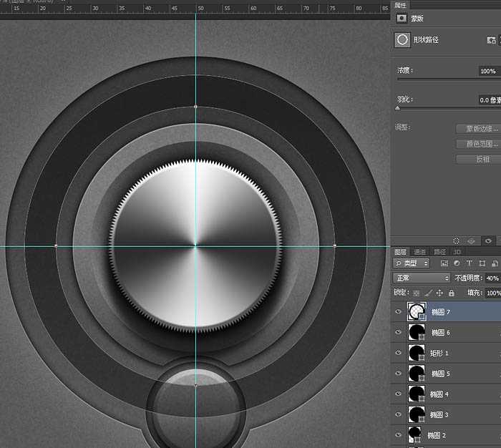Image resolution: width=501 pixels, height=448 pixels.
Task: Click the lock all padlock icon
Action: 451,293
